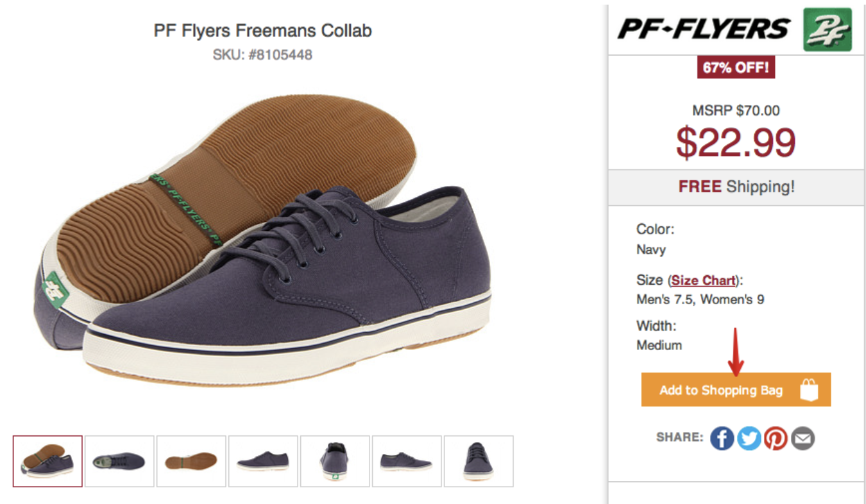Share the product by email icon
This screenshot has height=504, width=866.
(x=802, y=439)
